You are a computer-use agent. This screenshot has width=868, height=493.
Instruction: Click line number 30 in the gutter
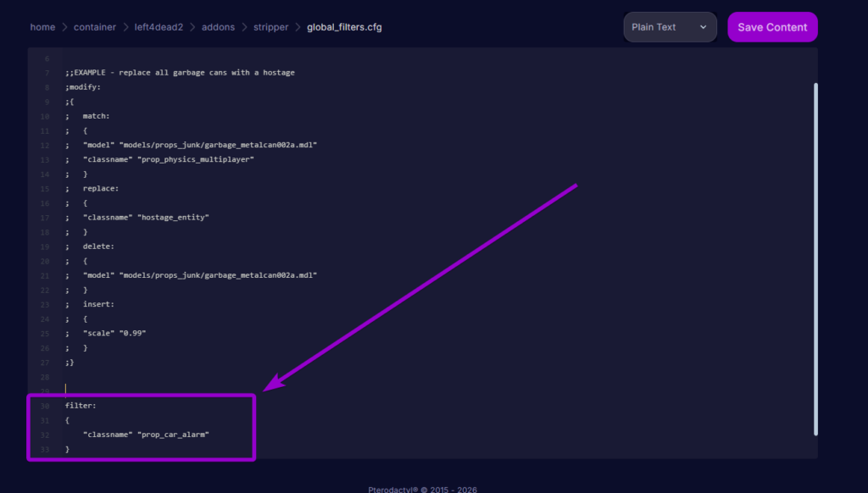pyautogui.click(x=44, y=405)
